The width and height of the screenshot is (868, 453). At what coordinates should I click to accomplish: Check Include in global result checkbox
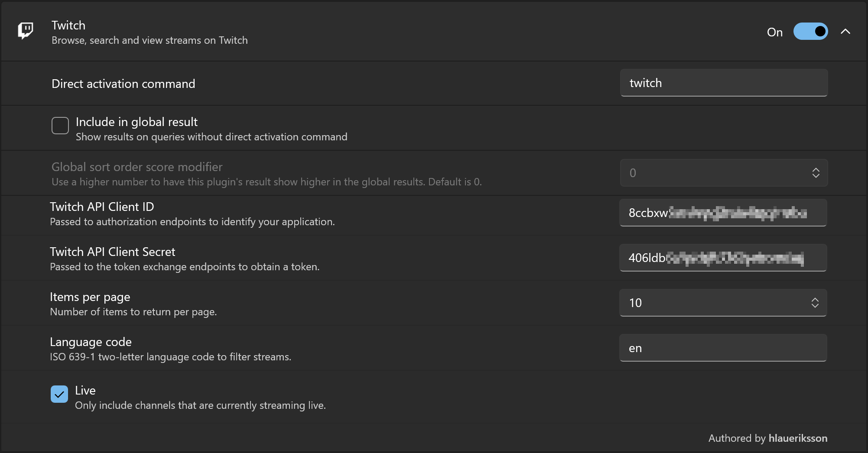click(x=60, y=126)
